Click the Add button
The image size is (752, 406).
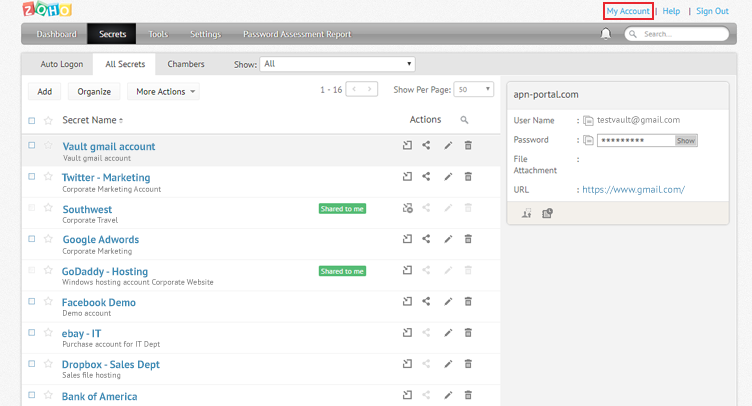[x=44, y=91]
